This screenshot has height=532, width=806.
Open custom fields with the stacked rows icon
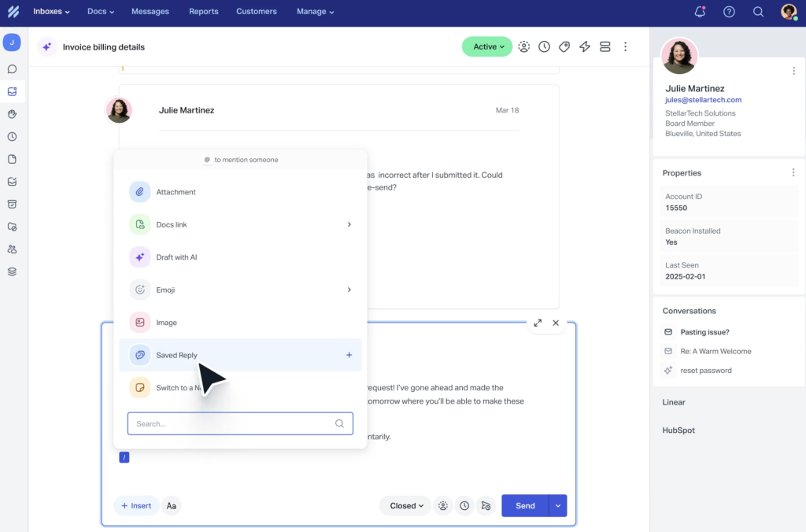point(605,46)
